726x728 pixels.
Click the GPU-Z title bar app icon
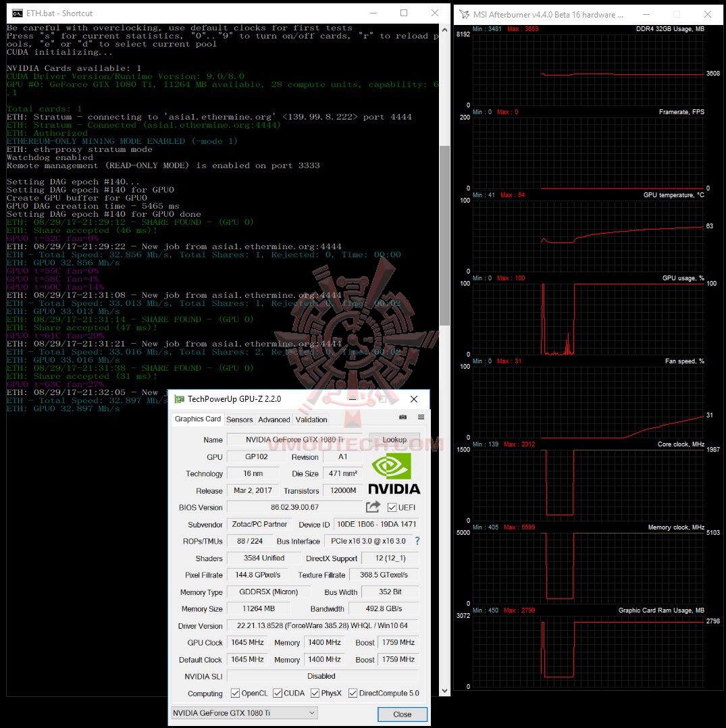[x=179, y=399]
